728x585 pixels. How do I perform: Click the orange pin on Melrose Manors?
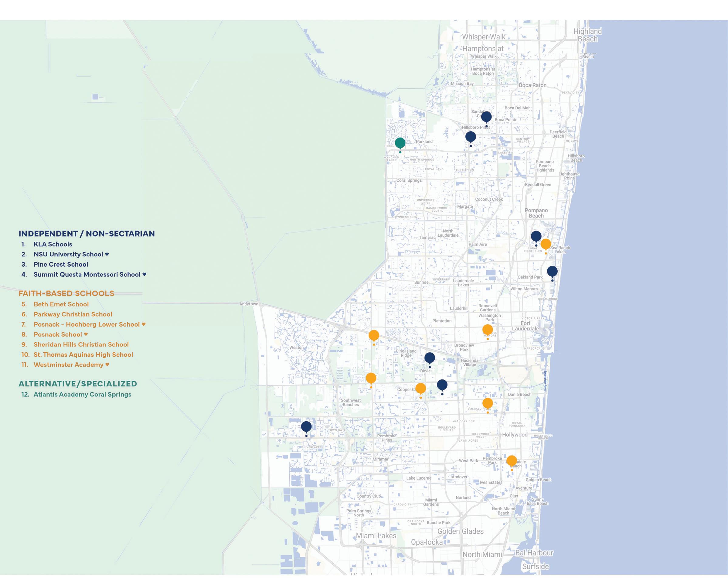point(487,330)
